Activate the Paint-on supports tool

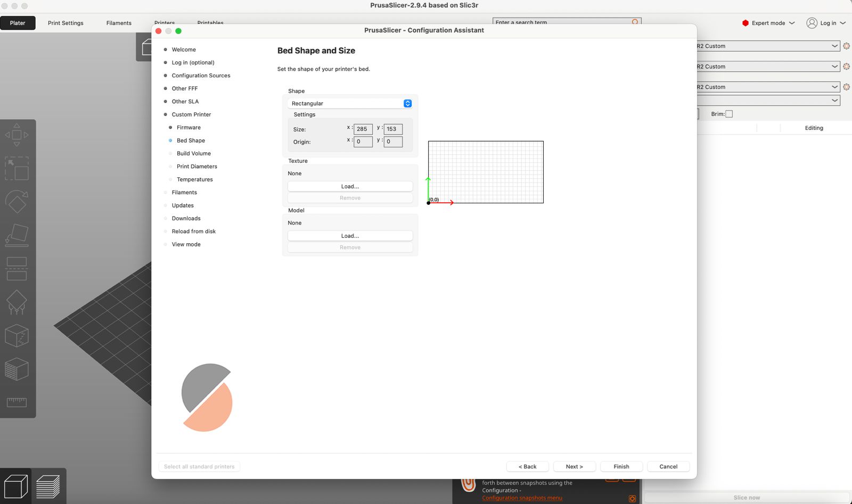pyautogui.click(x=17, y=302)
